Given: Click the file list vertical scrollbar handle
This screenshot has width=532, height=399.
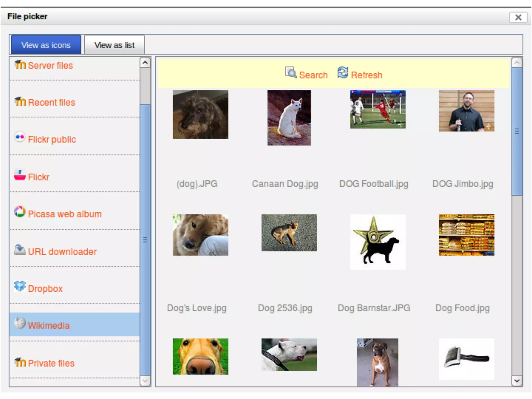Looking at the screenshot, I should [517, 131].
